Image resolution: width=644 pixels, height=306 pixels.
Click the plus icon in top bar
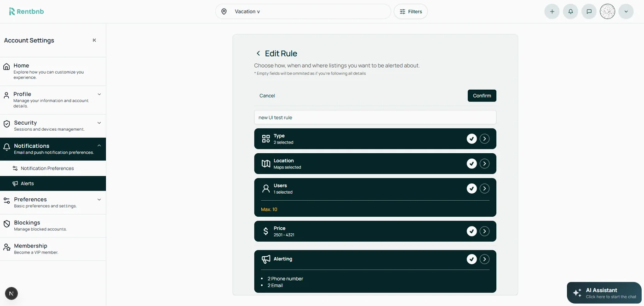point(552,12)
